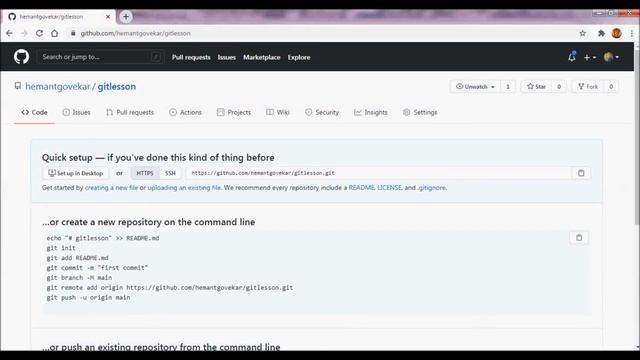Switch to the Actions tab

(x=185, y=112)
